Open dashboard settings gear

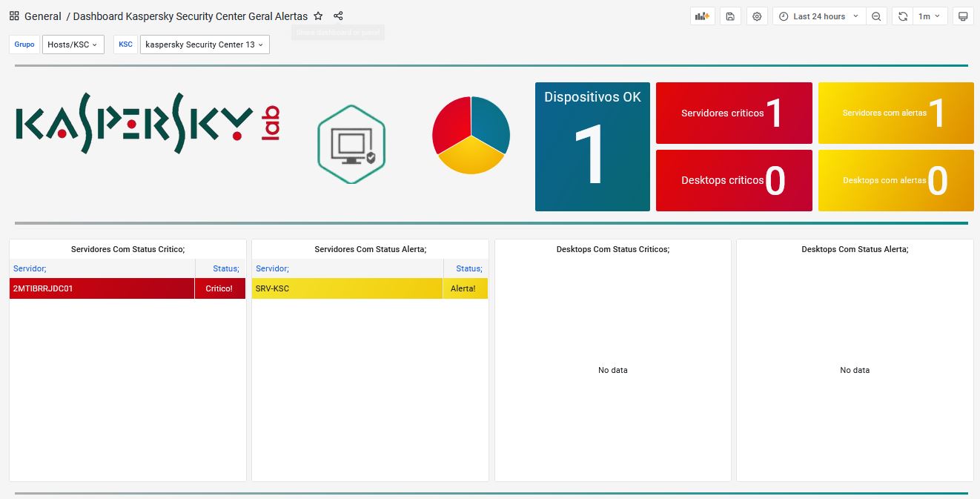[x=757, y=16]
